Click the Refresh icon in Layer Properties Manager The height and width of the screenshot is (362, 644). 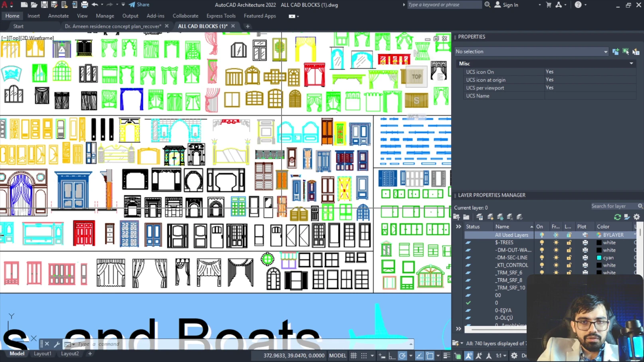coord(617,217)
